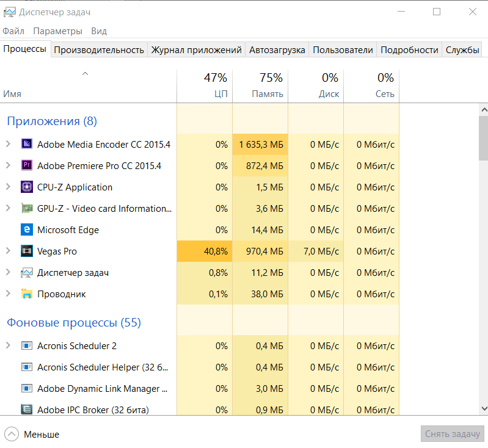The image size is (488, 448).
Task: Select the Microsoft Edge process name
Action: click(x=68, y=230)
